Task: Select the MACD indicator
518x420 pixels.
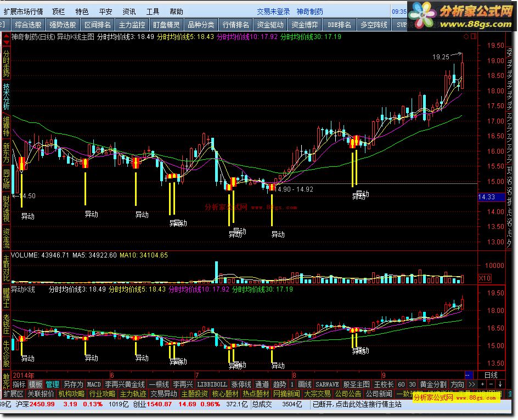Action: coord(94,384)
